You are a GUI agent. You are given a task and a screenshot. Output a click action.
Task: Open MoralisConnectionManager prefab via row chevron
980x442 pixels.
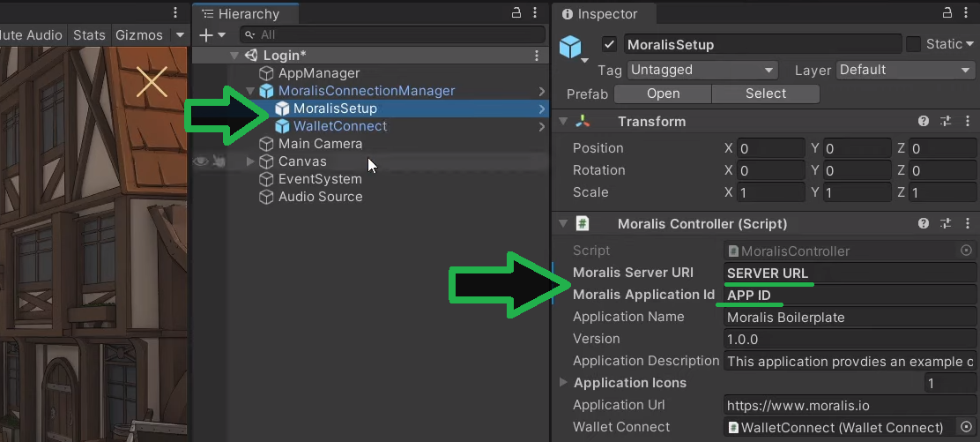(x=541, y=92)
